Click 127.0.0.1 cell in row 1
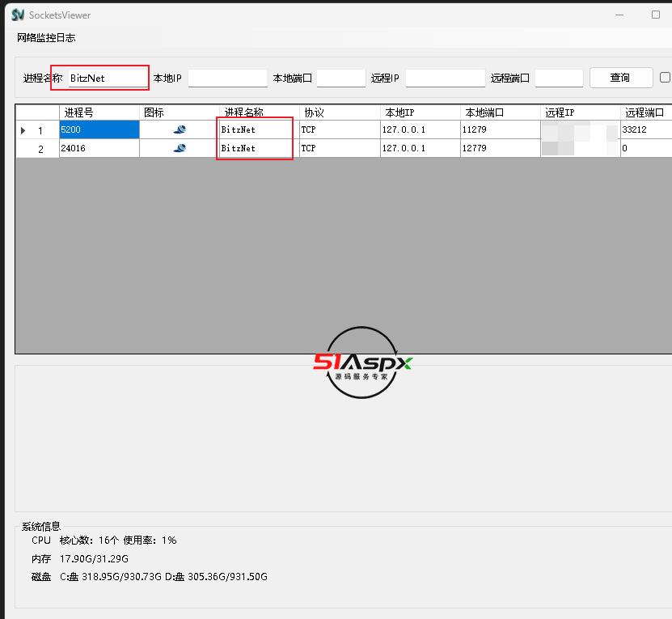672x619 pixels. click(420, 129)
